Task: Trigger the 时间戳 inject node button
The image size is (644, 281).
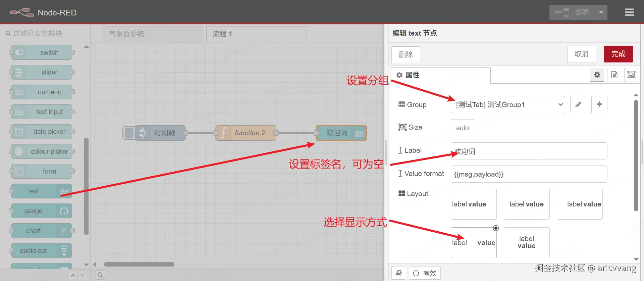Action: click(129, 133)
